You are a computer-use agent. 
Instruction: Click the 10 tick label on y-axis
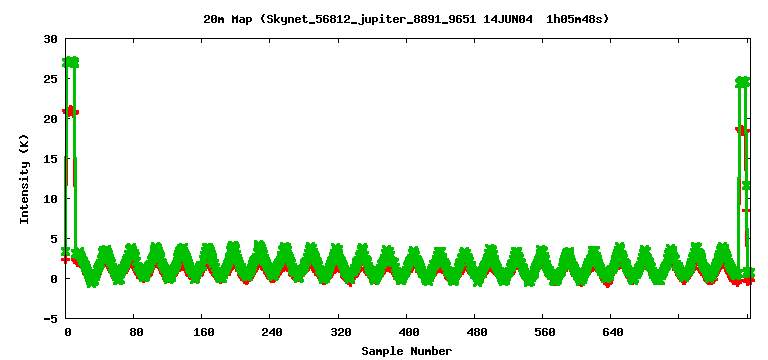(50, 199)
